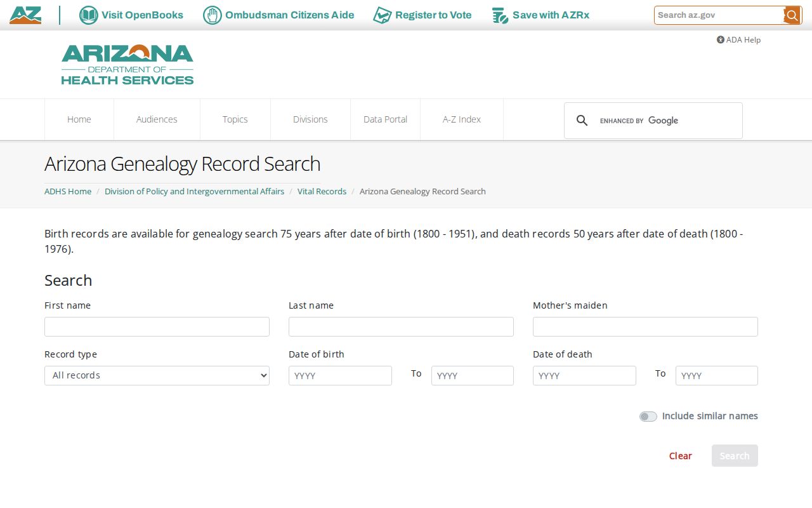Click the Save with AZRx icon
This screenshot has width=812, height=508.
(500, 15)
